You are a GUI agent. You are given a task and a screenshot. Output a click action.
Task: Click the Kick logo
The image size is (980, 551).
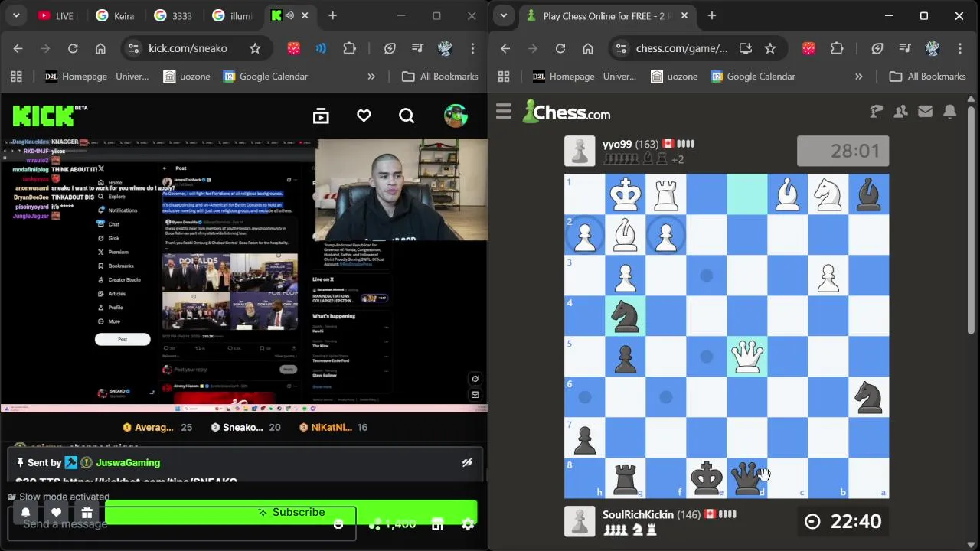50,116
